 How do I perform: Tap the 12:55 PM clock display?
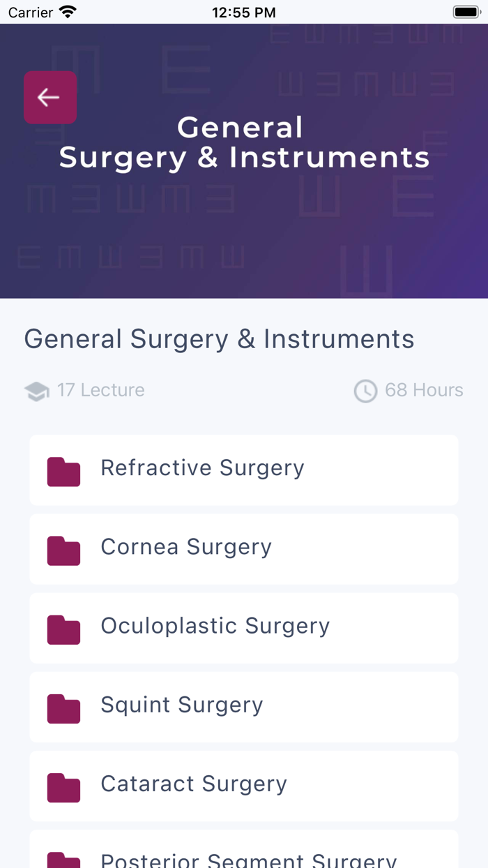tap(244, 11)
